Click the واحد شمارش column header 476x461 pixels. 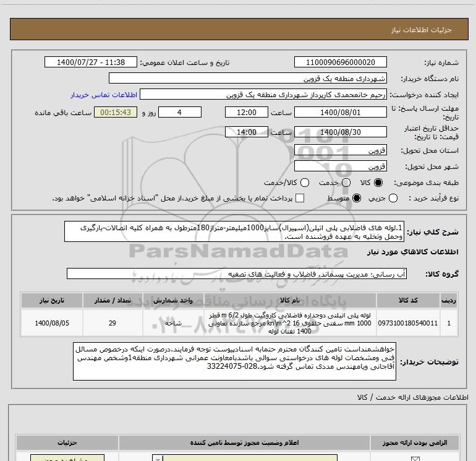click(173, 300)
